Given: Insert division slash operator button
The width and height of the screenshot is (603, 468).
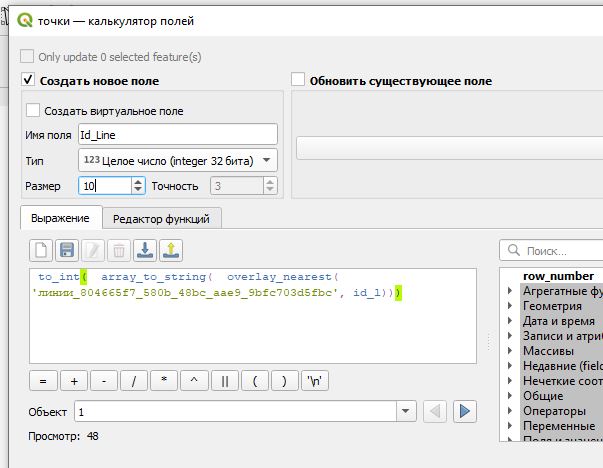Looking at the screenshot, I should tap(134, 381).
